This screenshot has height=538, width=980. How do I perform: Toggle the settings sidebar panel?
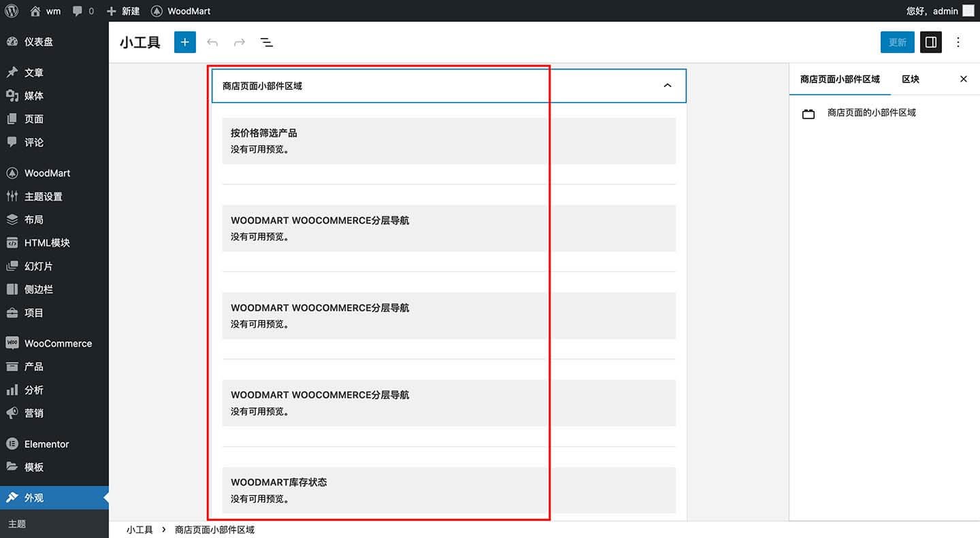coord(931,42)
